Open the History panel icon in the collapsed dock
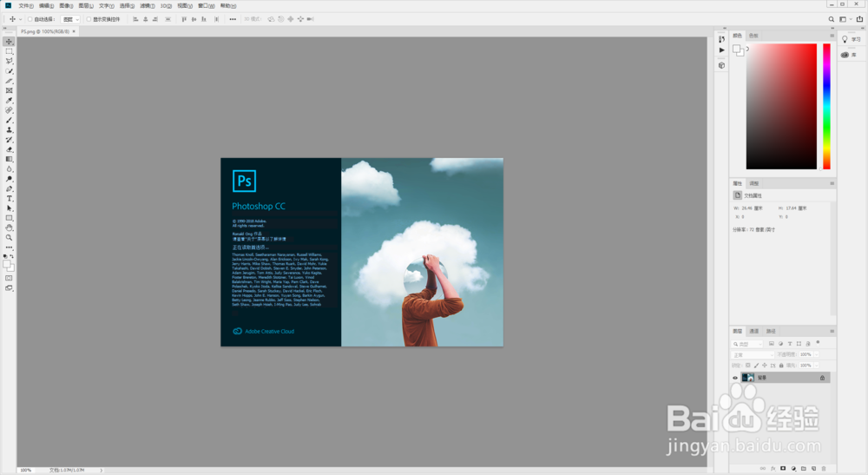Viewport: 868px width, 475px height. point(721,39)
